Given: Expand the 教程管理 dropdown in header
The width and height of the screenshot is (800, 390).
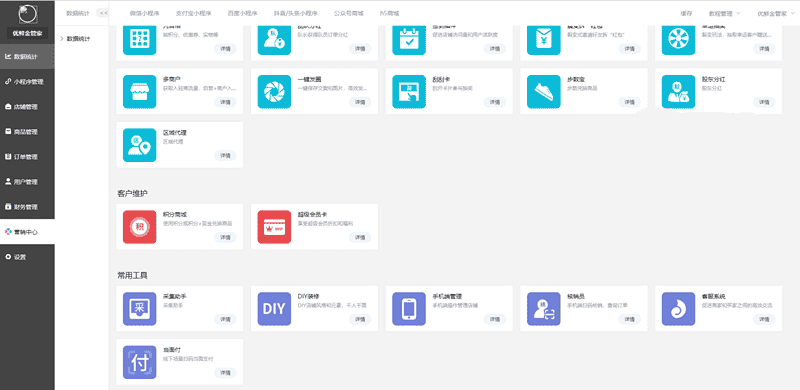Looking at the screenshot, I should (x=725, y=14).
